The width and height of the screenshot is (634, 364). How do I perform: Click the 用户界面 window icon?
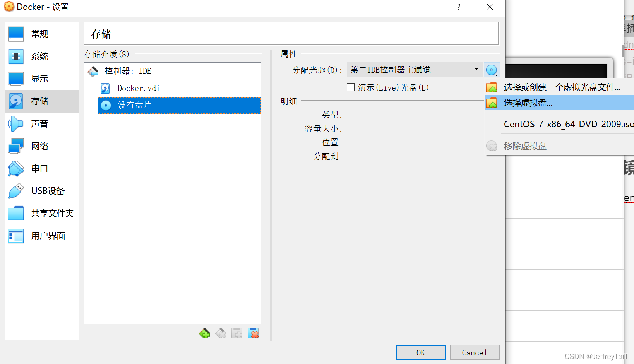coord(16,236)
